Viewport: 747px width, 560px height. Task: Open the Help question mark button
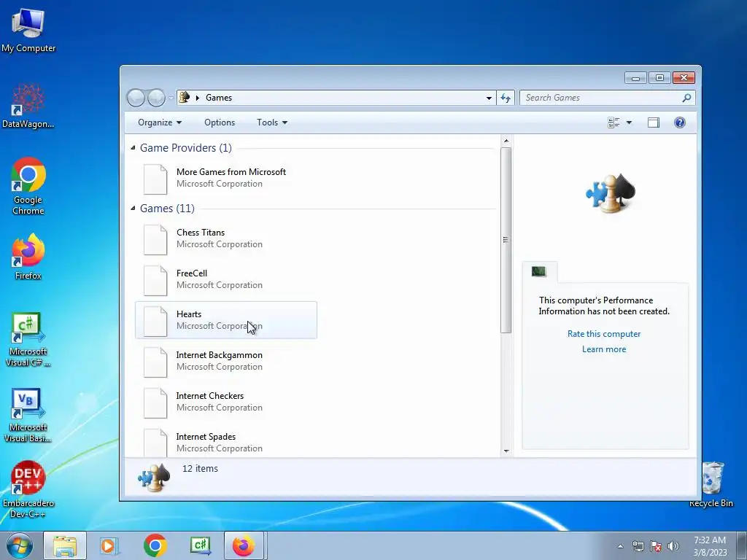click(x=680, y=122)
